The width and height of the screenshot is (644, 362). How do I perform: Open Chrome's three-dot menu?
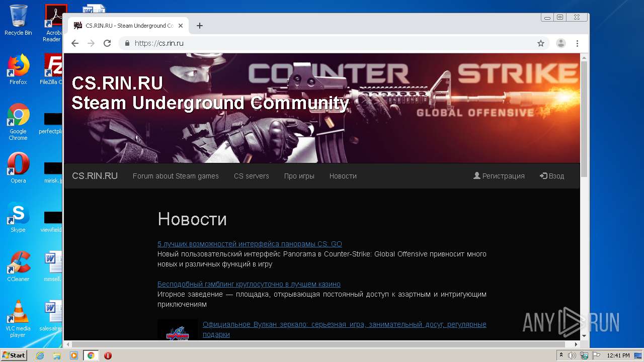coord(577,43)
